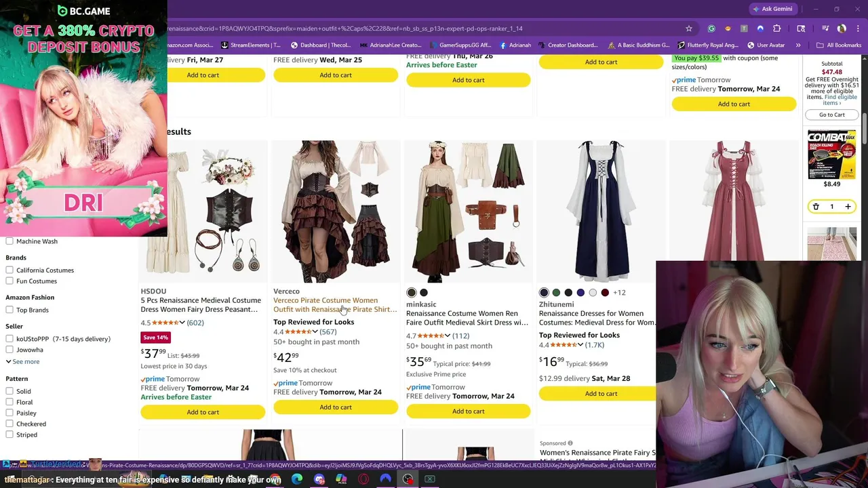This screenshot has height=488, width=868.
Task: Select the koUStoPPP seller checkbox
Action: 9,339
